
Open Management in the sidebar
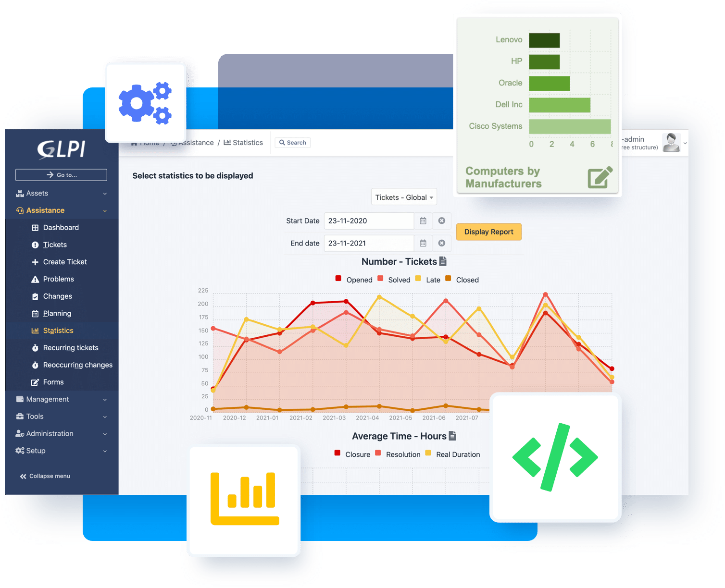(48, 399)
